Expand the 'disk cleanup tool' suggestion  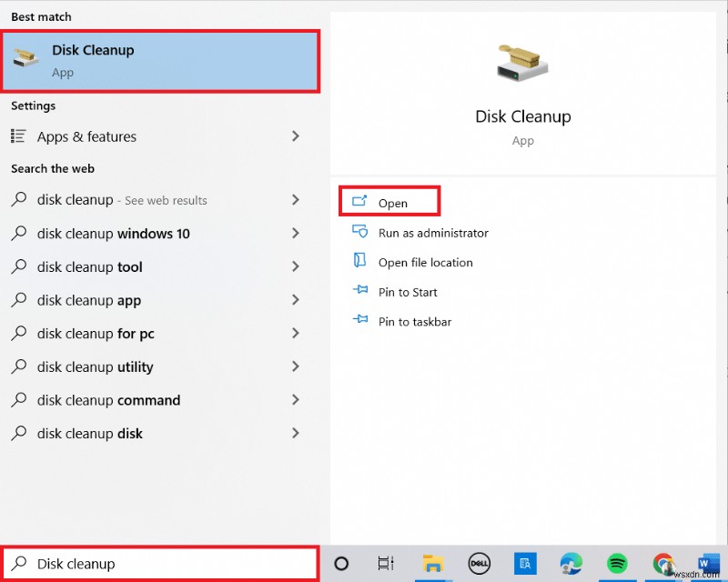pyautogui.click(x=91, y=266)
